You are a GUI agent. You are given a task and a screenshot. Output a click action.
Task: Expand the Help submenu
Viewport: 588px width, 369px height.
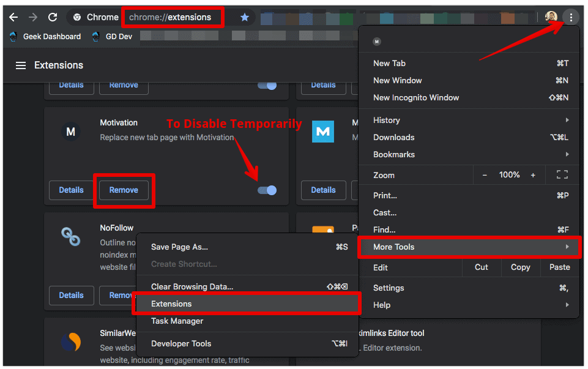click(468, 305)
